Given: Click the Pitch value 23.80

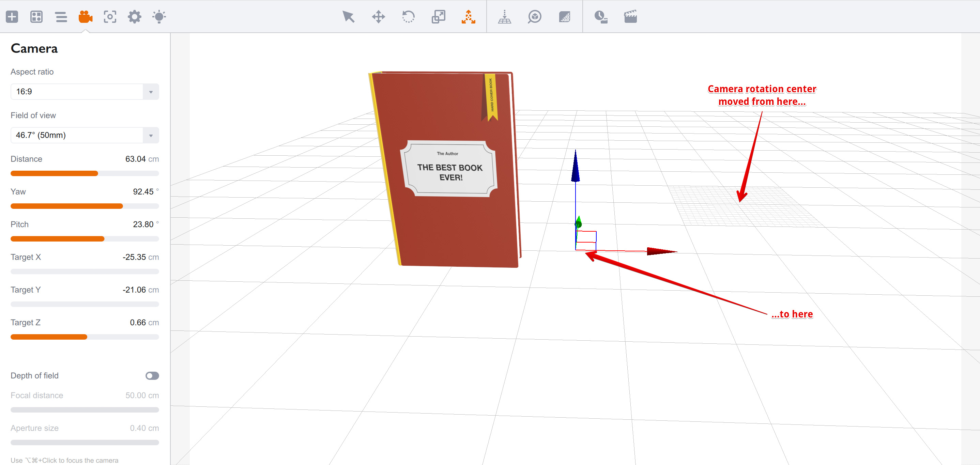Looking at the screenshot, I should point(143,224).
